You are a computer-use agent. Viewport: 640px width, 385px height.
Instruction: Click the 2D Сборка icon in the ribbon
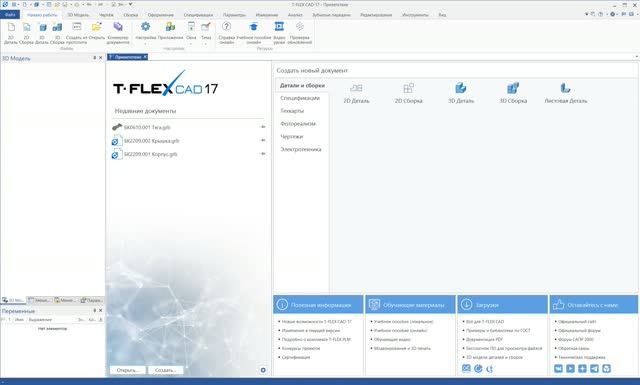(x=26, y=28)
